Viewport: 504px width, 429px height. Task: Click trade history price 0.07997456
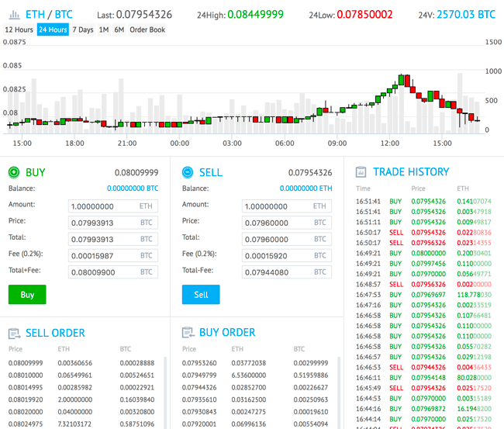(429, 264)
